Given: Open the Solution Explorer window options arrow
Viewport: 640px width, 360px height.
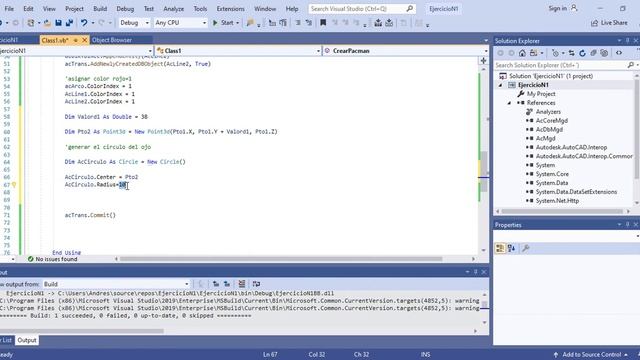Looking at the screenshot, I should (619, 41).
